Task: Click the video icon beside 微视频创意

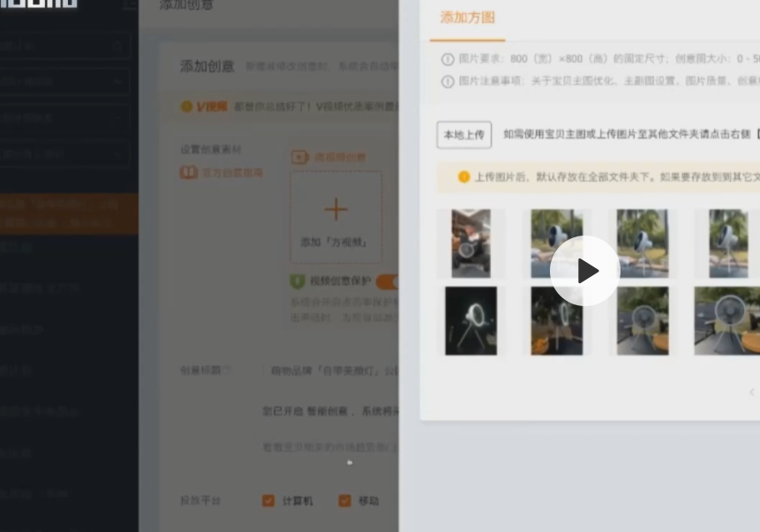Action: pyautogui.click(x=300, y=157)
